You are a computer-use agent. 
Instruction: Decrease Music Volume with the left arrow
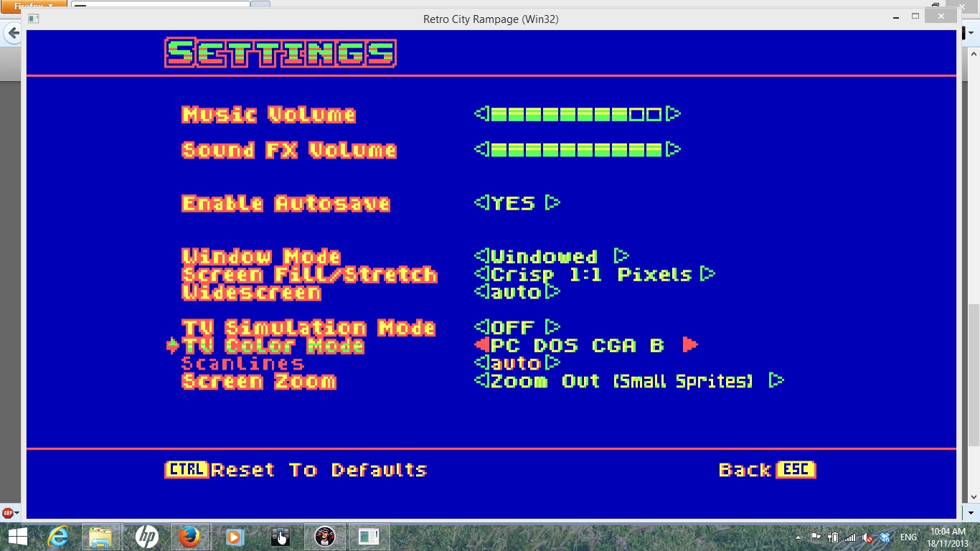(481, 113)
